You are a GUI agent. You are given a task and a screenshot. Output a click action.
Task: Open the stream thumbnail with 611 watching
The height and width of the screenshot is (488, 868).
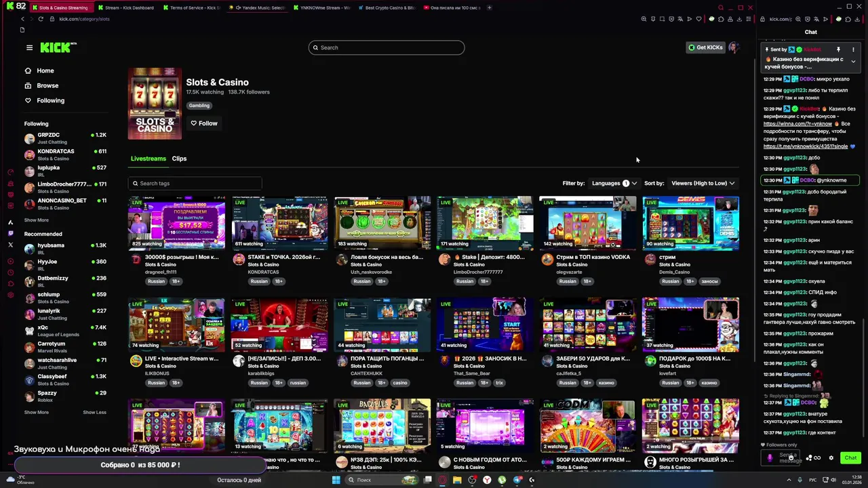(279, 223)
